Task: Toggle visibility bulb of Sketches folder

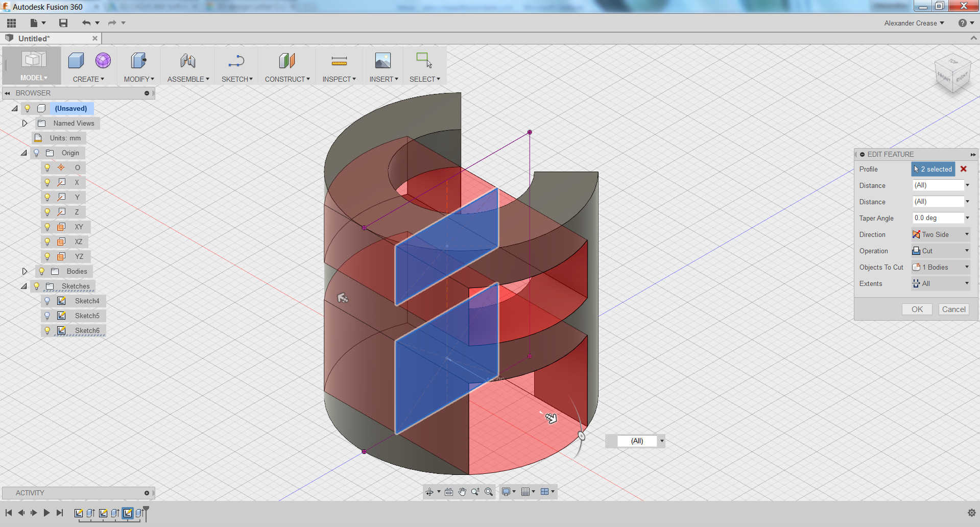Action: click(x=36, y=286)
